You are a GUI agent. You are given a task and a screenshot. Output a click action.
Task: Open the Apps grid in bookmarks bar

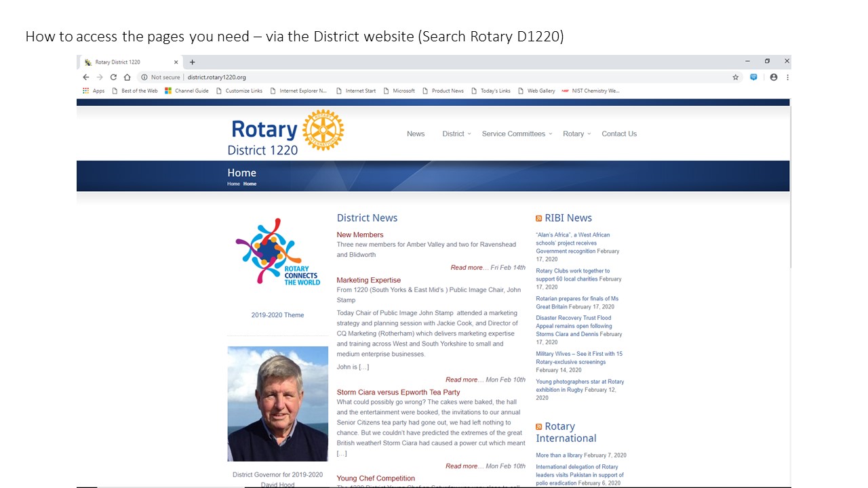point(94,91)
